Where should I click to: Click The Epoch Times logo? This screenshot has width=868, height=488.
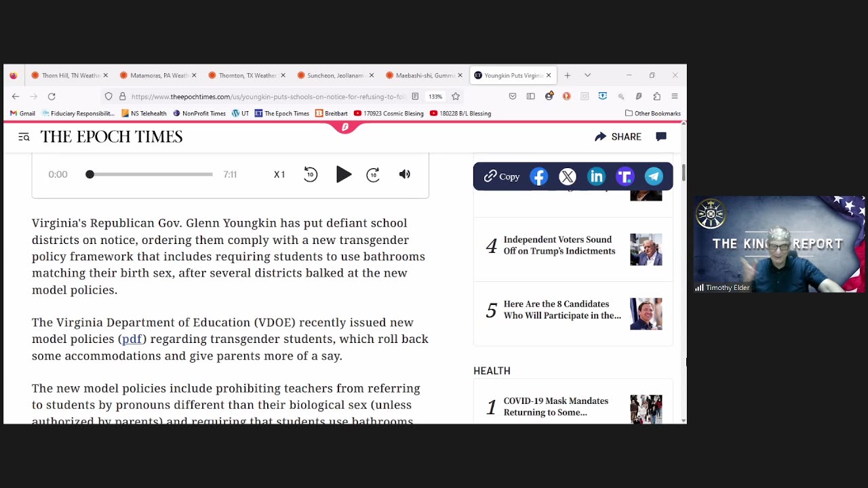pos(111,136)
